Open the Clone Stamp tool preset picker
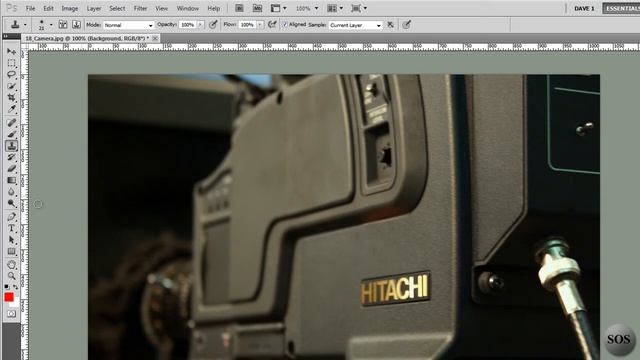The image size is (640, 360). (18, 25)
